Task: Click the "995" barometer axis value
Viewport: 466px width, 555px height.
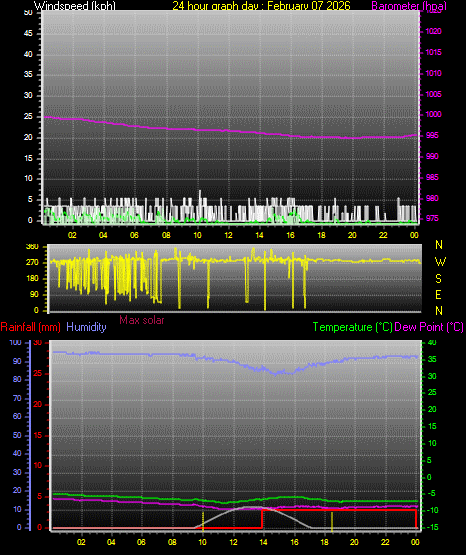Action: coord(432,136)
